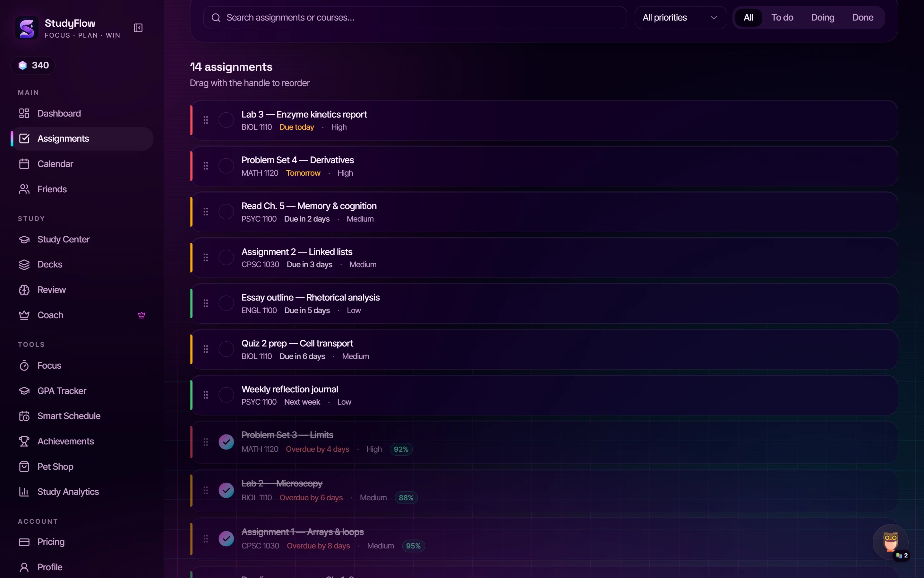Open the 340 gems counter
Viewport: 924px width, 578px height.
click(x=33, y=66)
